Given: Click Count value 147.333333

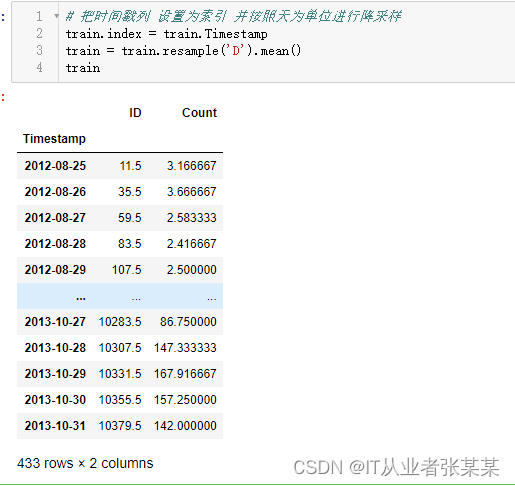Looking at the screenshot, I should coord(185,348).
